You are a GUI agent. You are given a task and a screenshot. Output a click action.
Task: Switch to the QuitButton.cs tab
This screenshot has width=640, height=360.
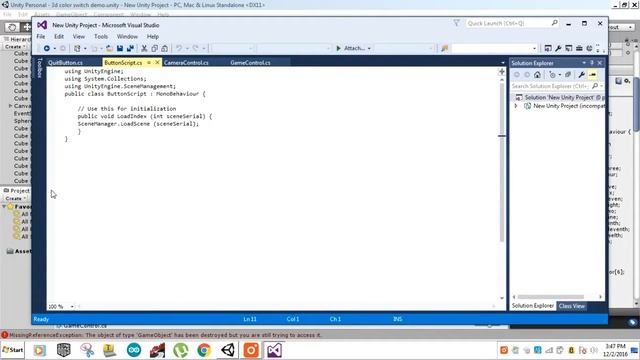coord(65,62)
